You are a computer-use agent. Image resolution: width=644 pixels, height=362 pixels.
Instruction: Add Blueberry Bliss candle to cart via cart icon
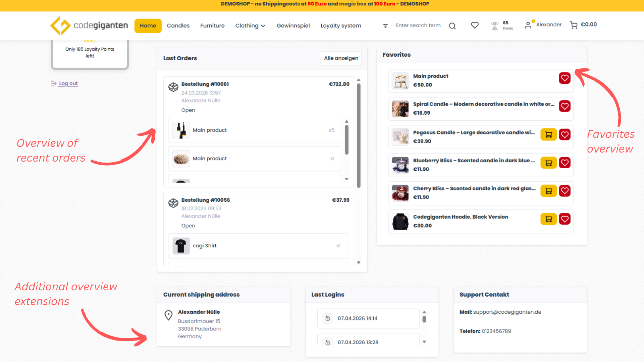tap(548, 163)
